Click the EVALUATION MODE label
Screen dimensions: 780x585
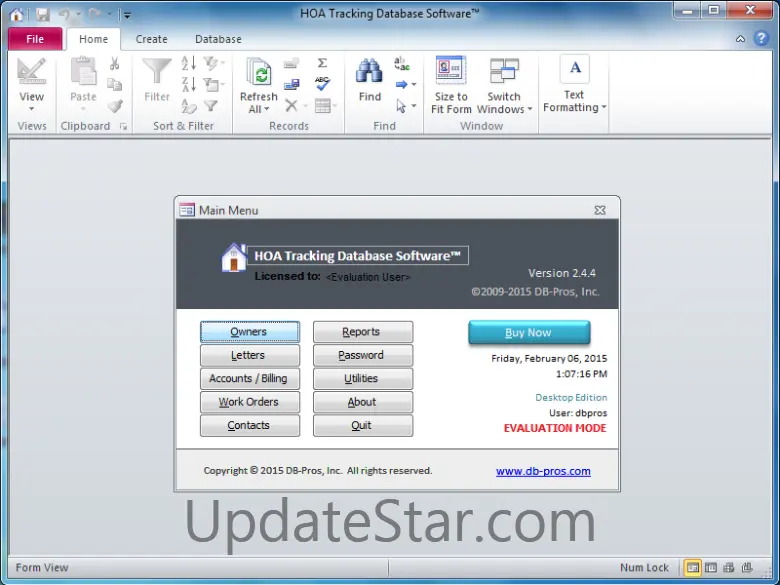555,428
